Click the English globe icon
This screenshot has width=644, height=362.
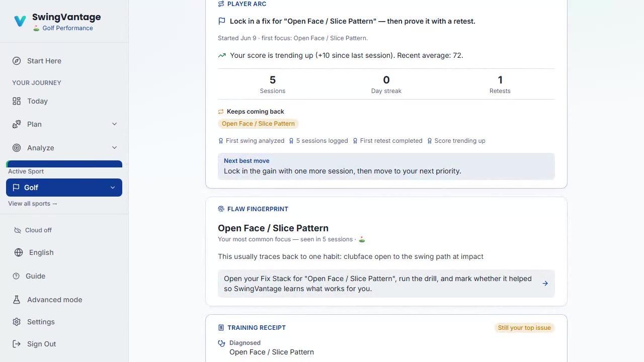coord(19,252)
